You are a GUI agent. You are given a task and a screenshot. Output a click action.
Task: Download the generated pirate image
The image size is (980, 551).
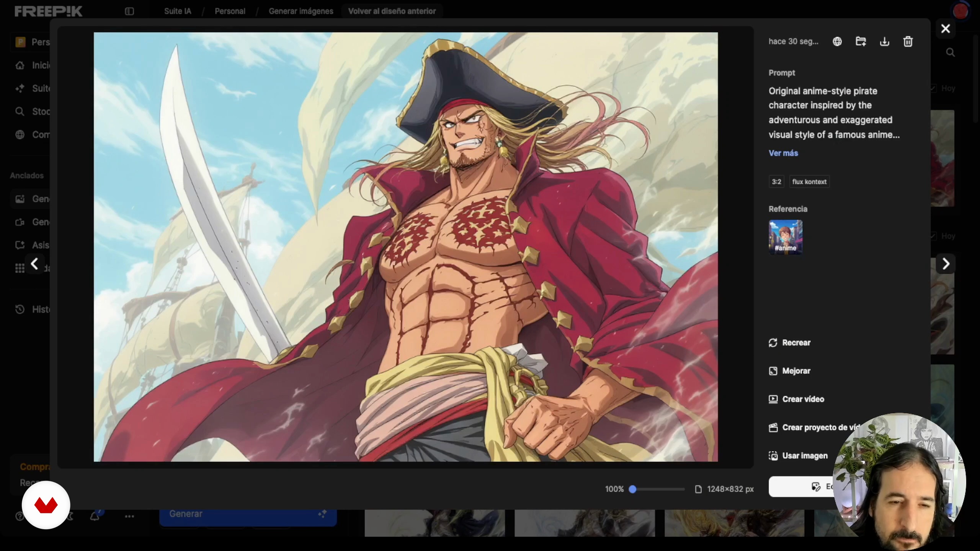tap(885, 41)
